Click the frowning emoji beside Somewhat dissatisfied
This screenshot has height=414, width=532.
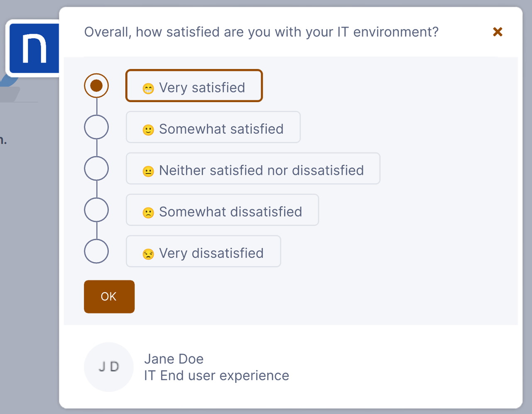click(148, 213)
